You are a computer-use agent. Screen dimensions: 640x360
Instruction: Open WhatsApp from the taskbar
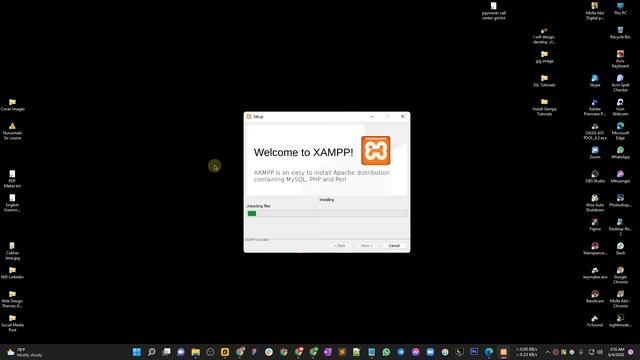(x=386, y=352)
